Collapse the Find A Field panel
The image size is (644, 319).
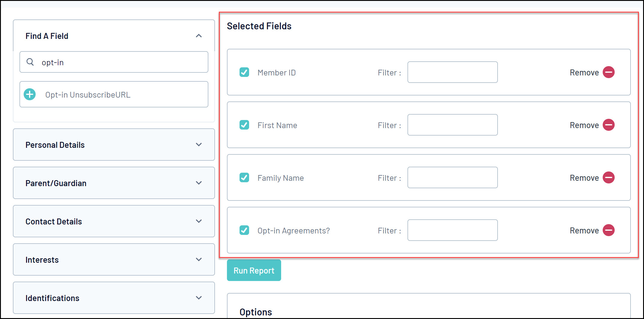198,36
